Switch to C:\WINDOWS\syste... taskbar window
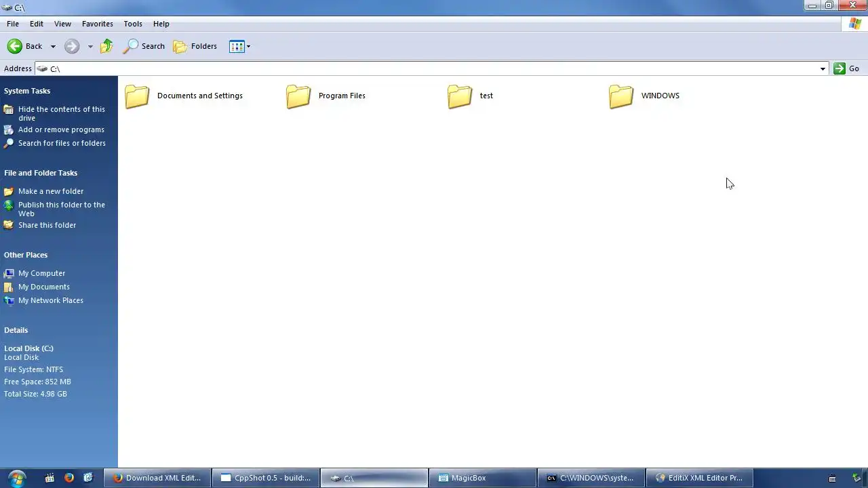Viewport: 868px width, 488px height. pos(591,478)
